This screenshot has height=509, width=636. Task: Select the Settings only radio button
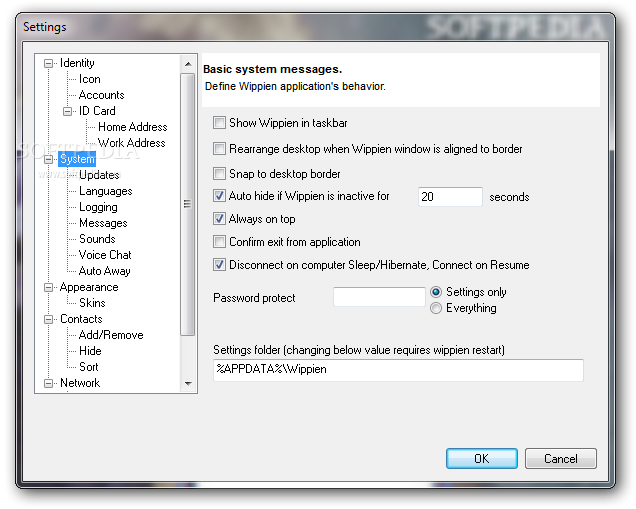coord(436,292)
